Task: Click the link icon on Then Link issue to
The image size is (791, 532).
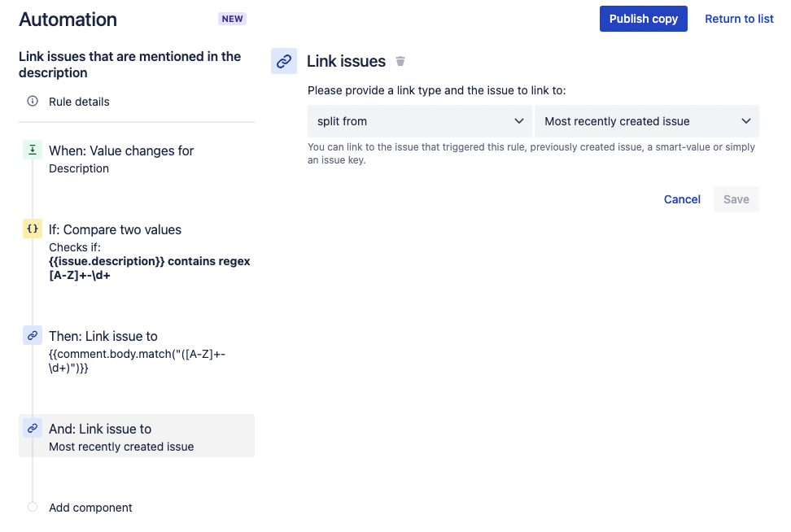Action: 32,335
